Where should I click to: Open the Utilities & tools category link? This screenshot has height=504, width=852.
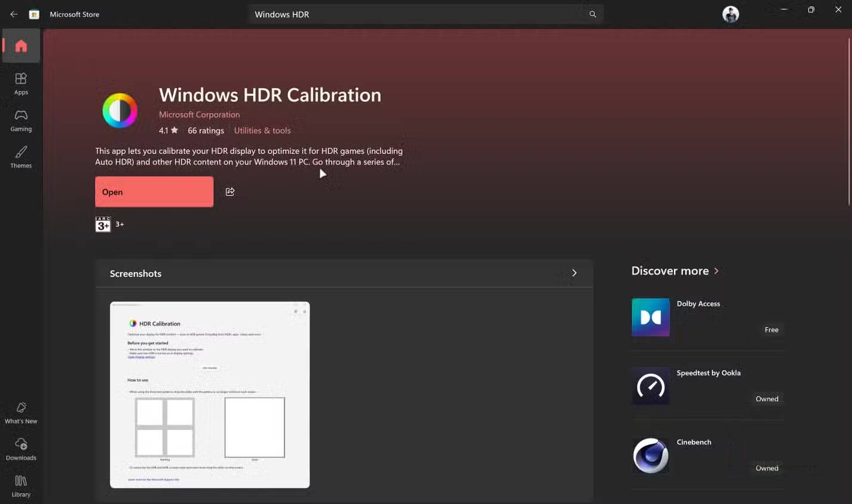point(262,131)
